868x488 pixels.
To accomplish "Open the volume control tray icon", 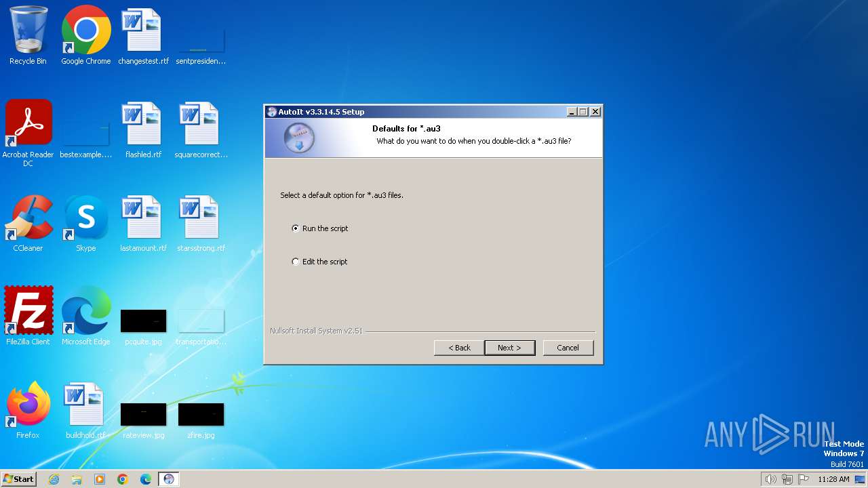I will pos(770,479).
